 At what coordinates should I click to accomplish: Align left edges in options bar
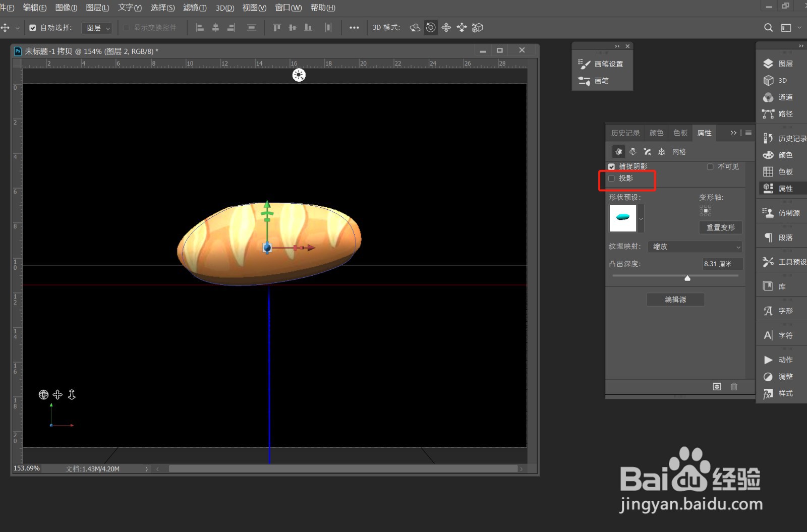(x=200, y=28)
